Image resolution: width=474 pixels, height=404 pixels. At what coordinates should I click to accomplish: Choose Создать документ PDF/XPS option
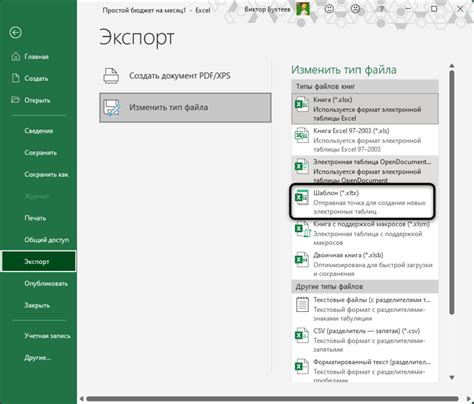[x=185, y=76]
